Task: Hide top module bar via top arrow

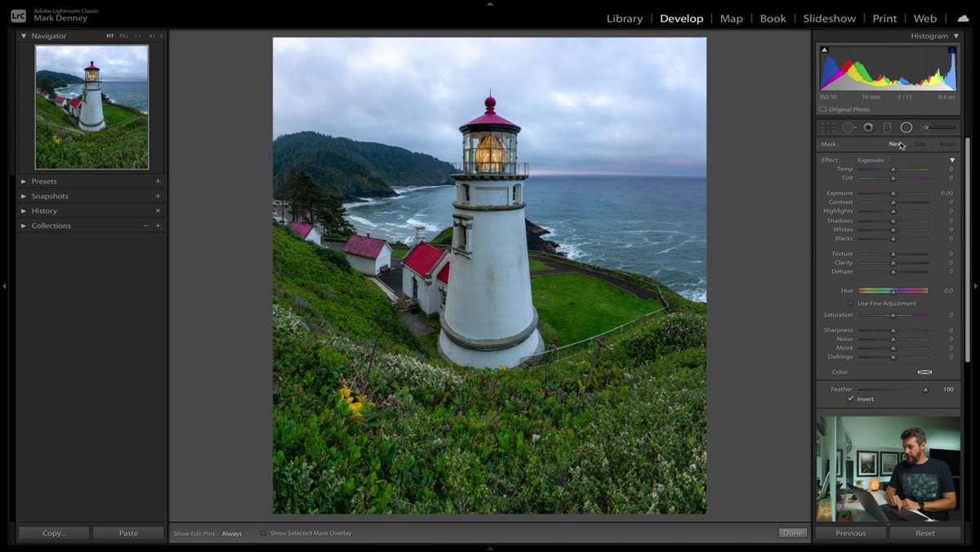Action: pos(490,3)
